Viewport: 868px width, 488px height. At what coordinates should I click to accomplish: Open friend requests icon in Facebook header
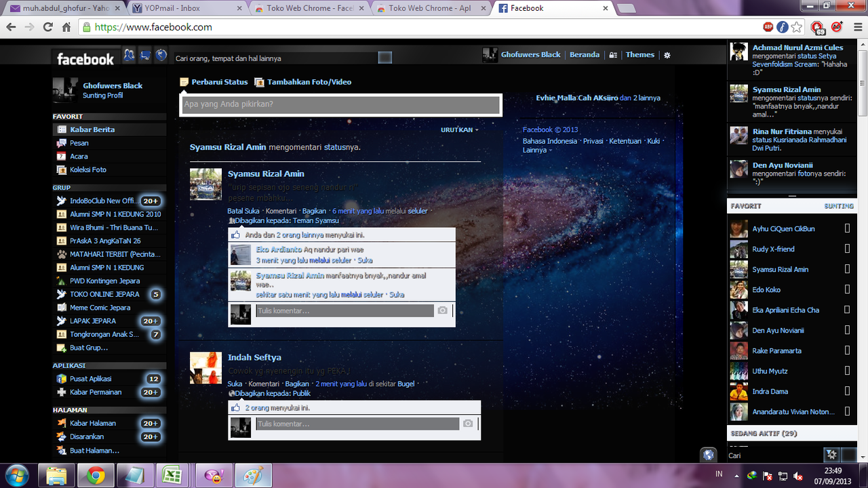(129, 56)
